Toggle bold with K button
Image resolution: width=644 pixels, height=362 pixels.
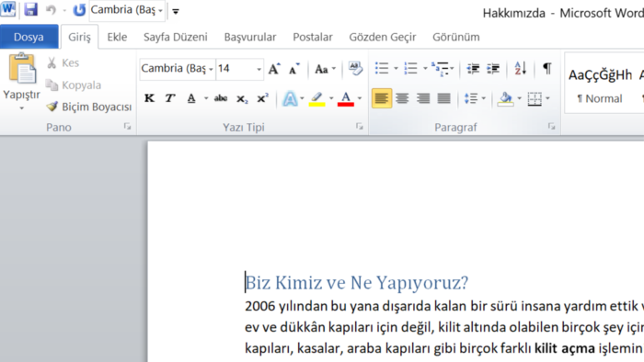click(149, 98)
